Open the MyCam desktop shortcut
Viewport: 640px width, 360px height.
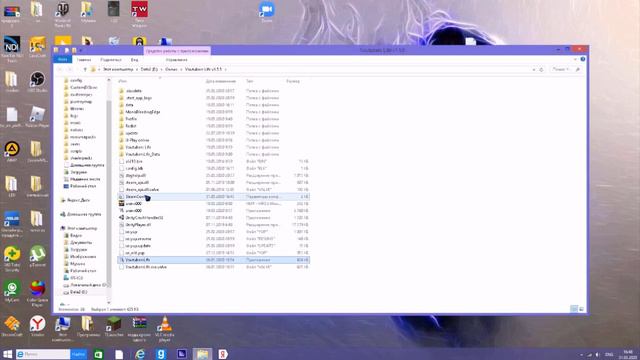point(12,291)
